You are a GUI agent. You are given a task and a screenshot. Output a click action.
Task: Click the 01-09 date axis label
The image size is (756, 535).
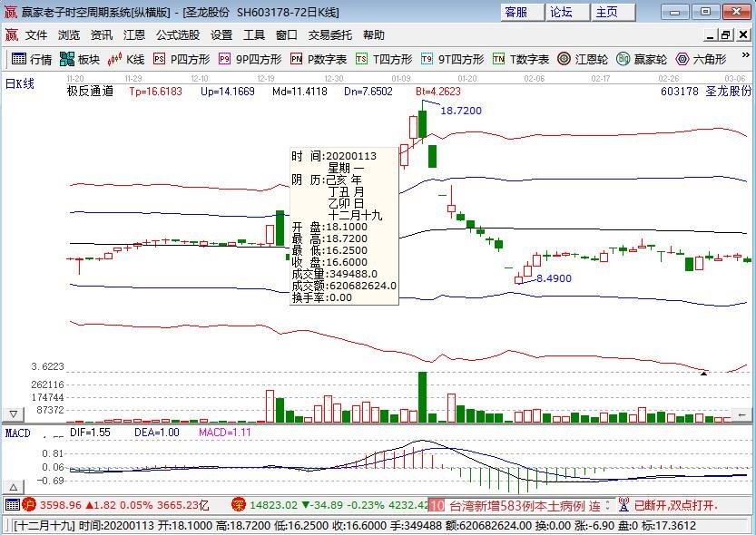[x=400, y=78]
